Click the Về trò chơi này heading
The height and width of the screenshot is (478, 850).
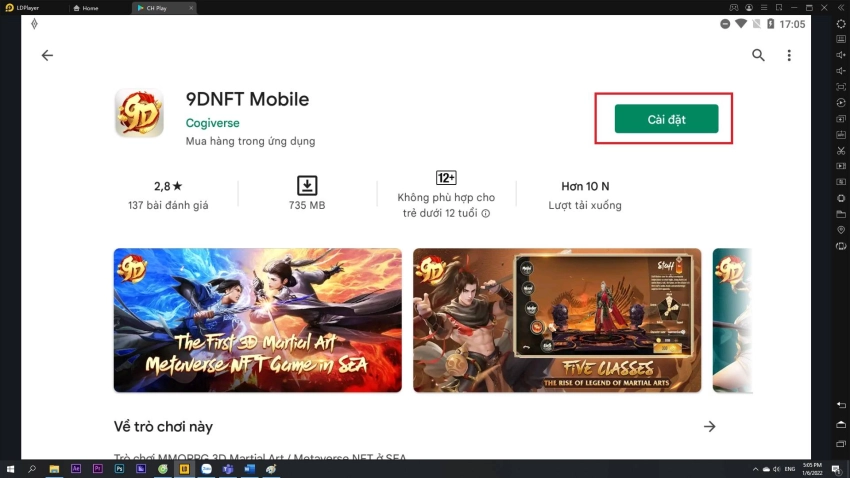tap(163, 427)
